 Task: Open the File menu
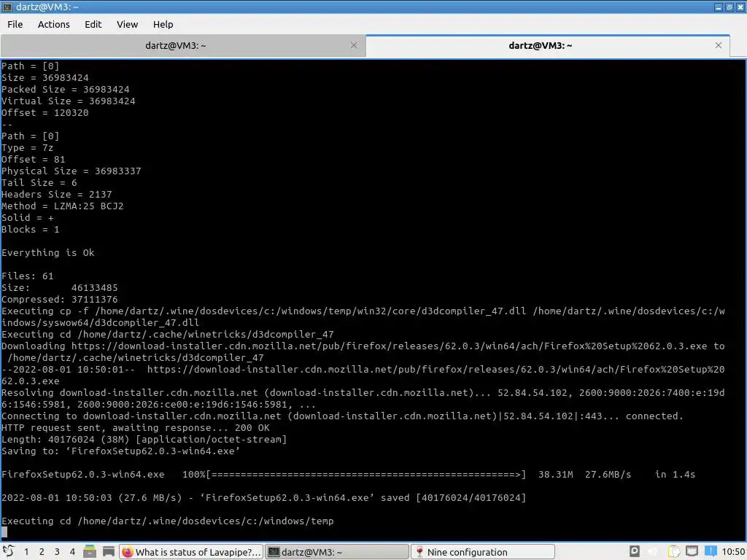[x=15, y=24]
